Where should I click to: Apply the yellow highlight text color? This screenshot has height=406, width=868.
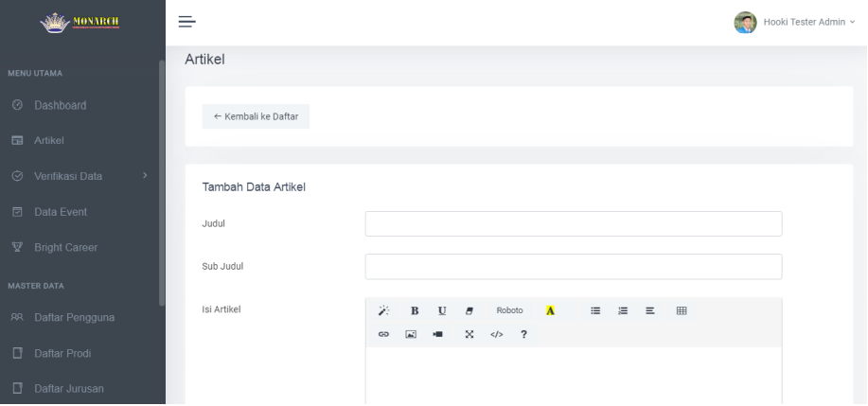click(550, 310)
